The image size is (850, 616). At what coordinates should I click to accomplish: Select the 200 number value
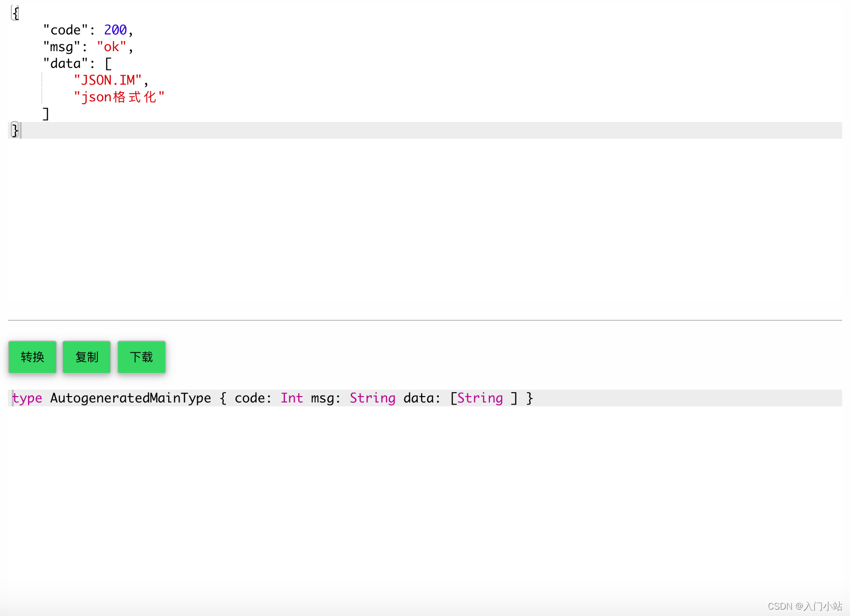coord(116,30)
